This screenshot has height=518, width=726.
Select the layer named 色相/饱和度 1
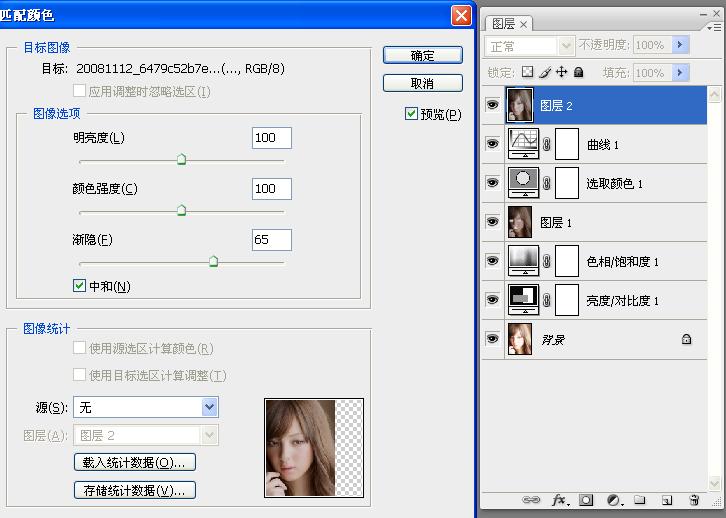594,261
